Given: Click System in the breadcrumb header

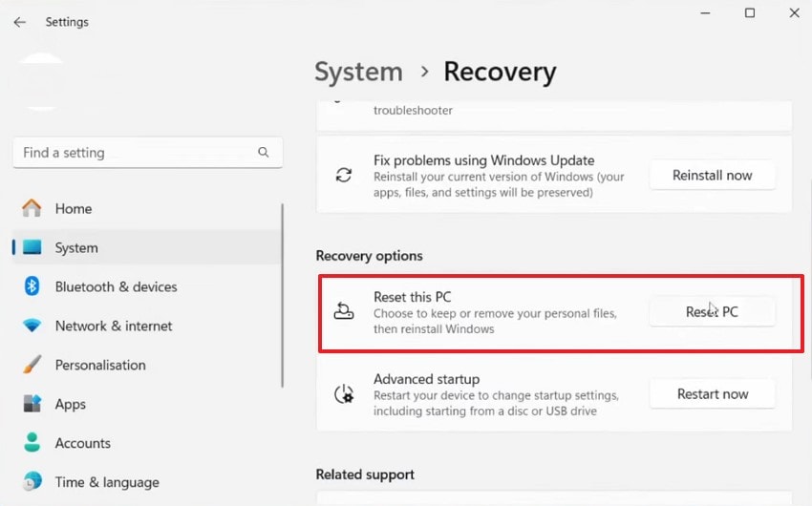Looking at the screenshot, I should tap(358, 72).
